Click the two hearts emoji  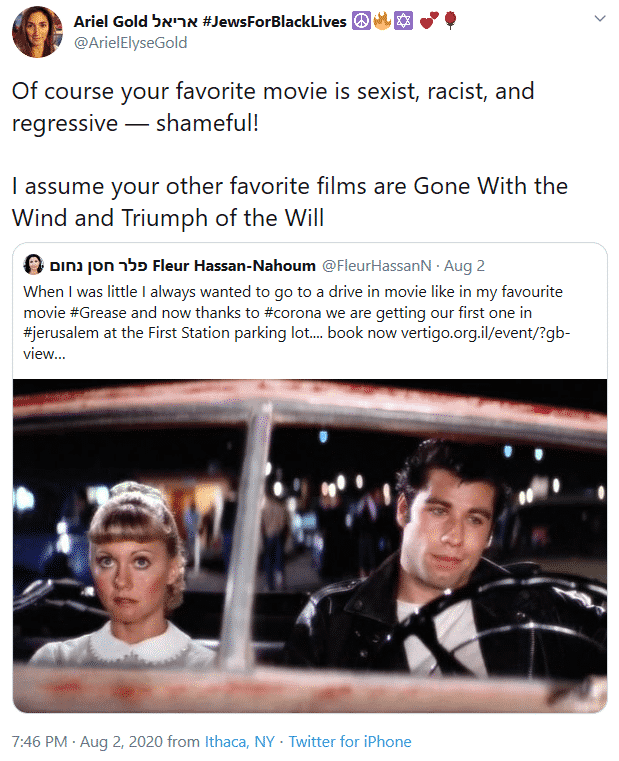429,21
